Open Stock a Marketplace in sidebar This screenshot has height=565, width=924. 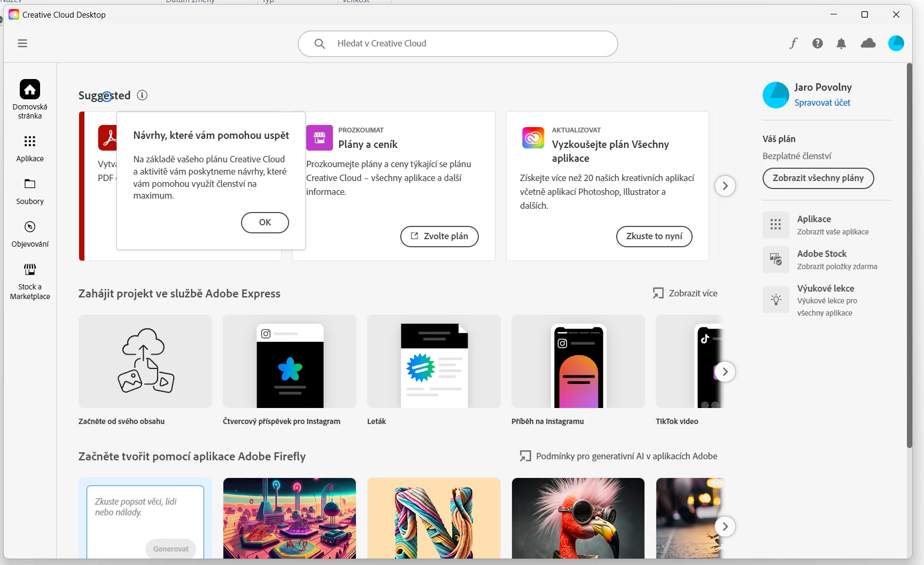point(30,281)
